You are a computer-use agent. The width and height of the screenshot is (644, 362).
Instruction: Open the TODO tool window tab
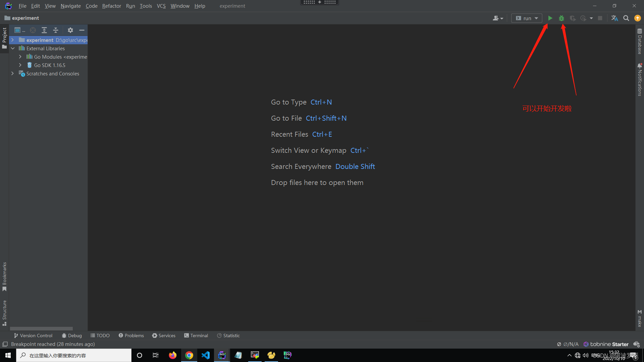[100, 336]
